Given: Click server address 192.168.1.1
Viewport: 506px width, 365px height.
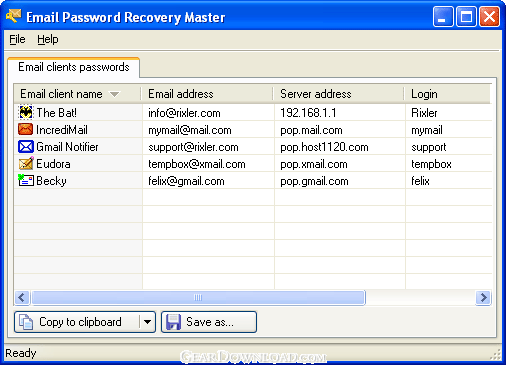Looking at the screenshot, I should point(308,113).
